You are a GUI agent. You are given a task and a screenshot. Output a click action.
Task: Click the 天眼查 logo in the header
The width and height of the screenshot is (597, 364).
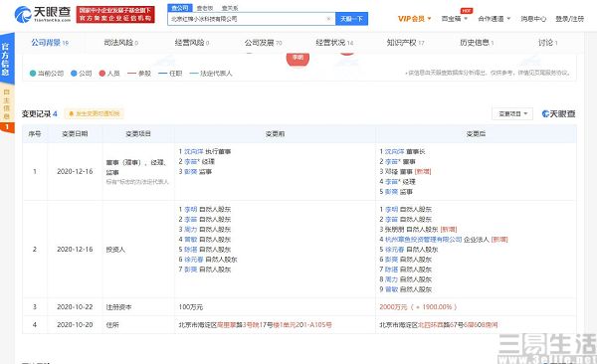click(42, 14)
